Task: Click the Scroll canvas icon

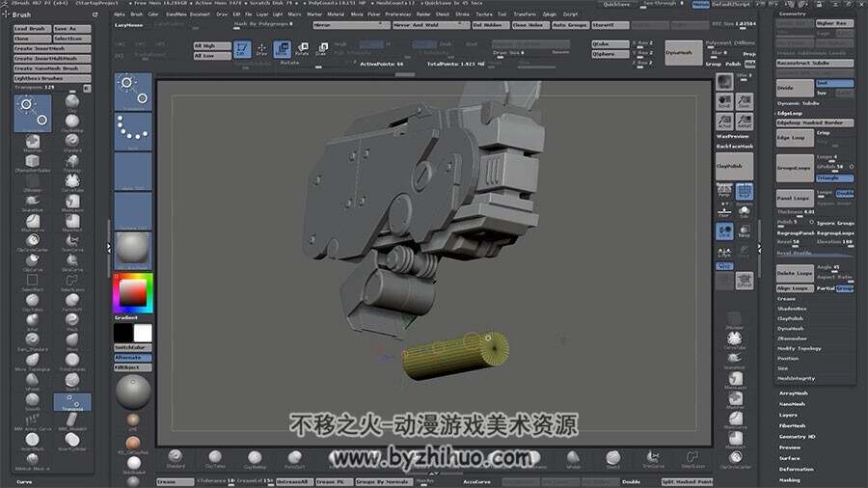Action: coord(724,102)
